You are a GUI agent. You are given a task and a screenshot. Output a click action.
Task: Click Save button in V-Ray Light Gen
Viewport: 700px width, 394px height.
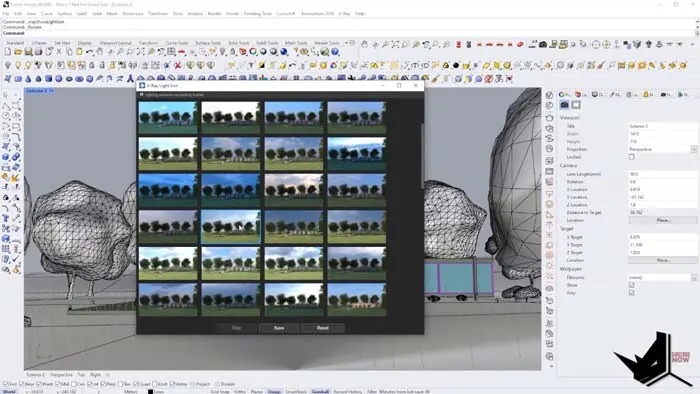click(x=279, y=328)
